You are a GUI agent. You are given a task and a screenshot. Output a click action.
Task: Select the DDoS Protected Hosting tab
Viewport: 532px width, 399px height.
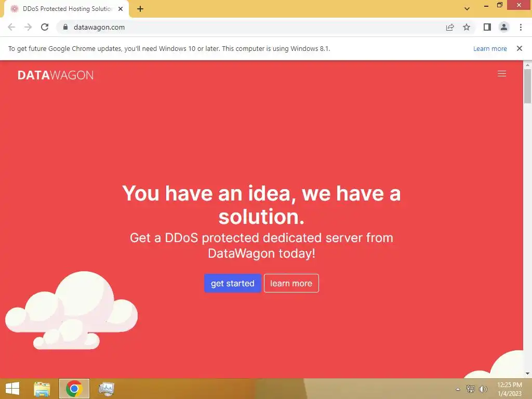[66, 9]
